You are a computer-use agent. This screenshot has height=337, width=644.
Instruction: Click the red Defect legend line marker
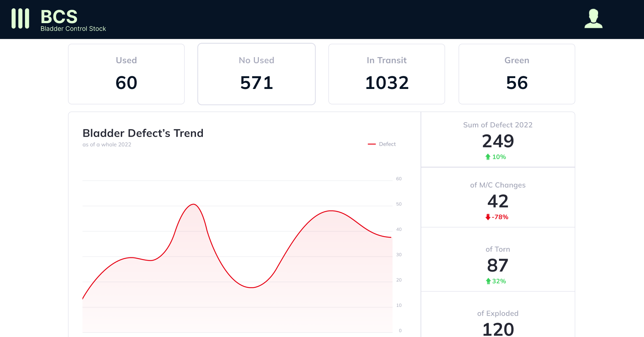point(372,144)
